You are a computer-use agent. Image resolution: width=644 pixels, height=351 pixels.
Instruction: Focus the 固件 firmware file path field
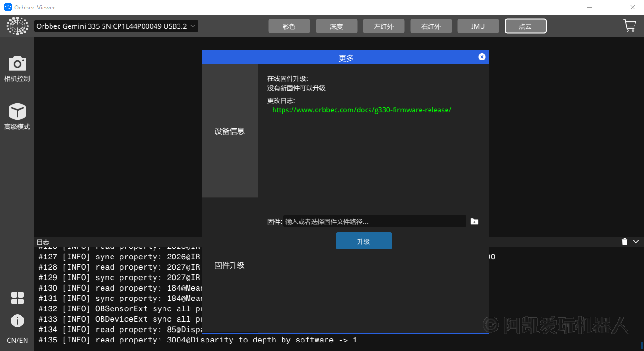coord(375,222)
